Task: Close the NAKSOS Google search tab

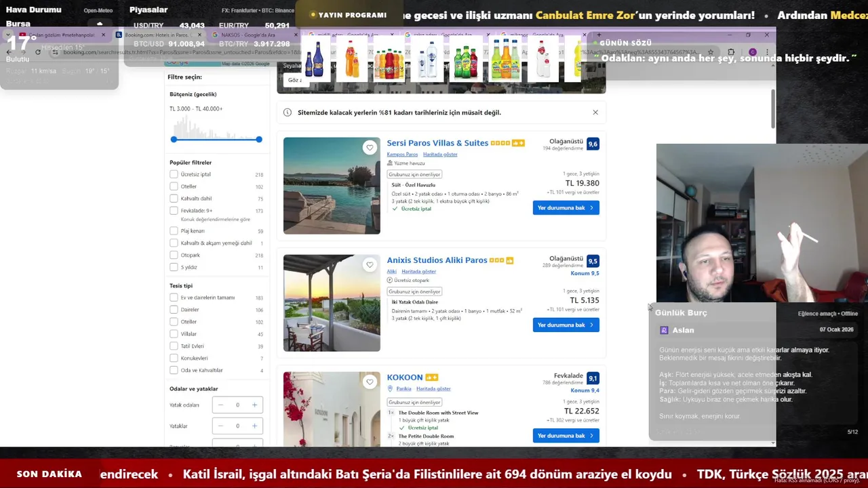Action: pyautogui.click(x=296, y=35)
